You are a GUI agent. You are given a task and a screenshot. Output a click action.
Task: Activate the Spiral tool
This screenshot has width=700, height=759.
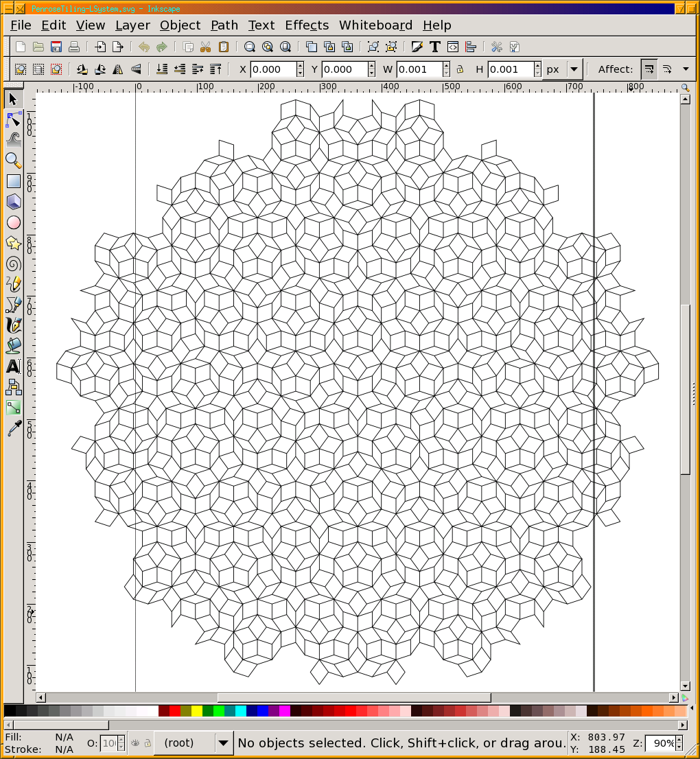tap(13, 264)
